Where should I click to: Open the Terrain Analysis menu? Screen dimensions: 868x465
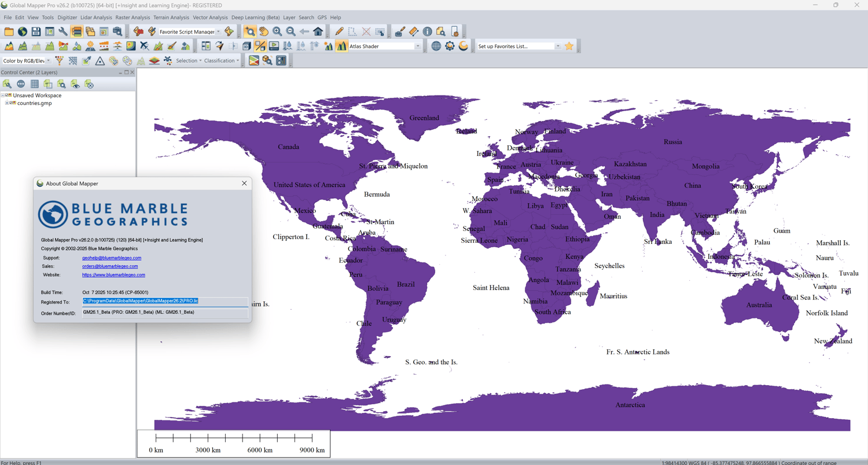point(171,17)
